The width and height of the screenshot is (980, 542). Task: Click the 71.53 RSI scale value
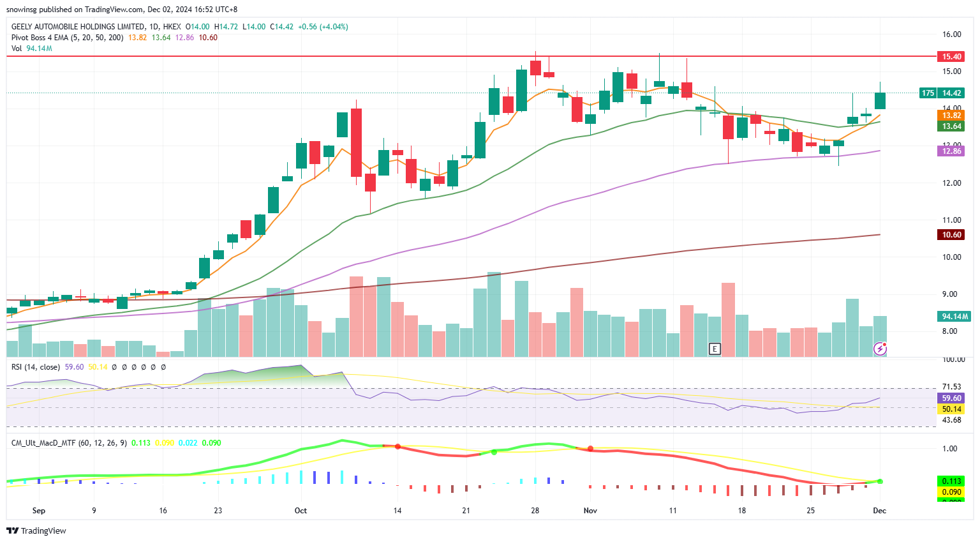pyautogui.click(x=952, y=387)
